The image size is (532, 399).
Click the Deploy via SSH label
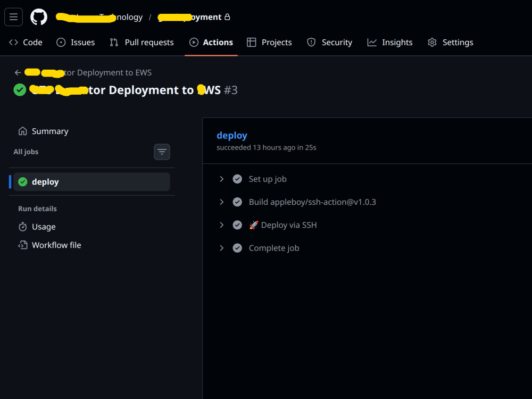point(289,225)
